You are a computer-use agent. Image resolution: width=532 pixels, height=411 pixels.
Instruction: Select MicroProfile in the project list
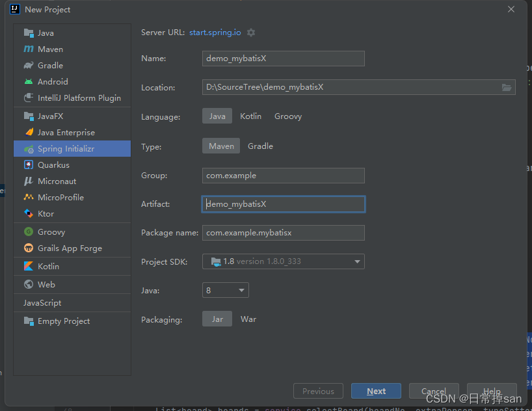[72, 197]
